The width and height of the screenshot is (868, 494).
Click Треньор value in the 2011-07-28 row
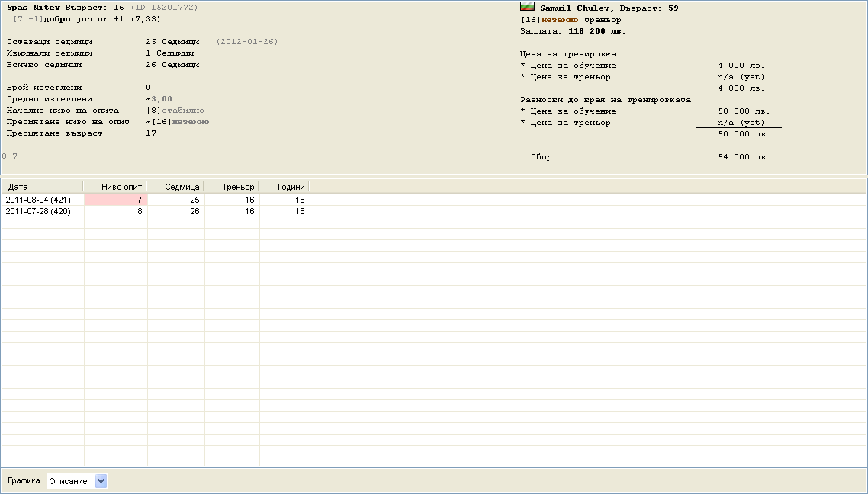point(233,211)
